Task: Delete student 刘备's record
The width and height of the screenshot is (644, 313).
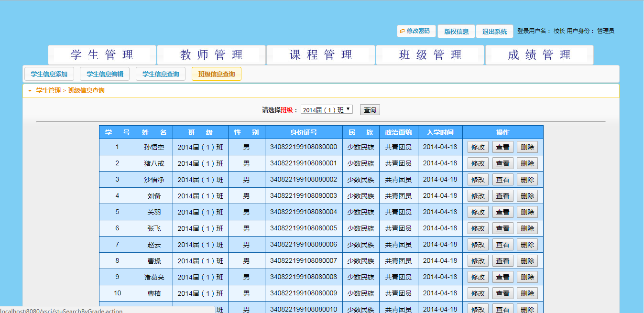Action: pyautogui.click(x=527, y=196)
